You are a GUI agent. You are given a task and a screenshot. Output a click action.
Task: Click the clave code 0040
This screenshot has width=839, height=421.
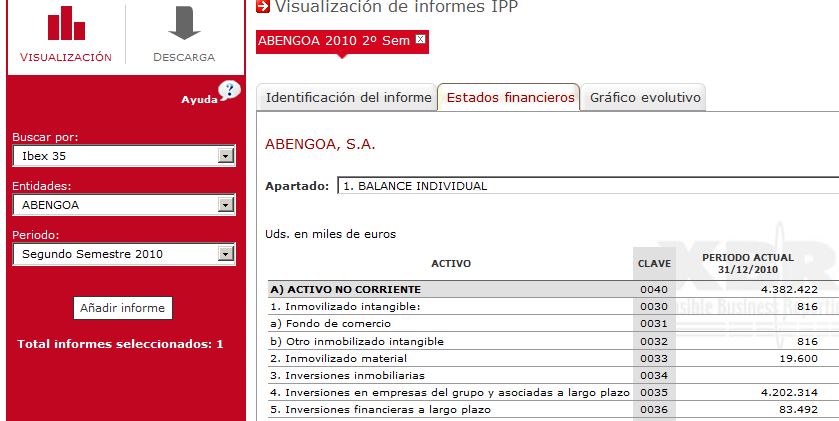click(x=654, y=289)
